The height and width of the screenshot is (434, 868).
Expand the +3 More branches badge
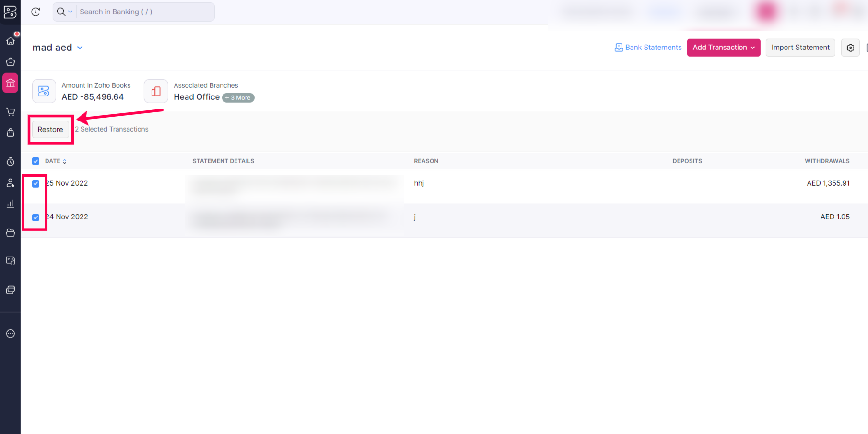[x=238, y=98]
